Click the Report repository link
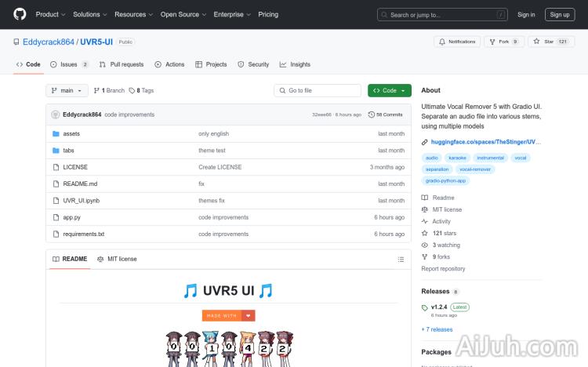This screenshot has height=367, width=588. [x=443, y=269]
